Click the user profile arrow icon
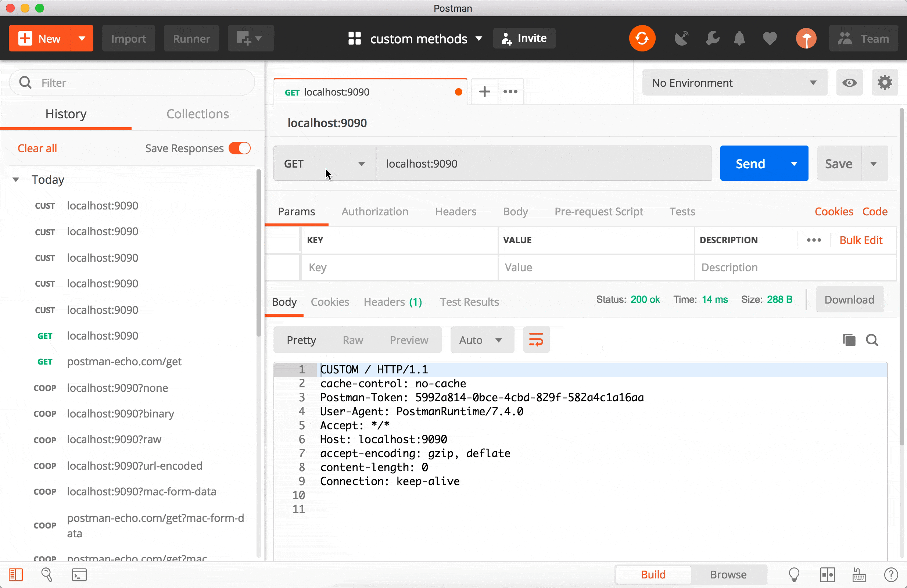This screenshot has height=588, width=907. click(806, 38)
